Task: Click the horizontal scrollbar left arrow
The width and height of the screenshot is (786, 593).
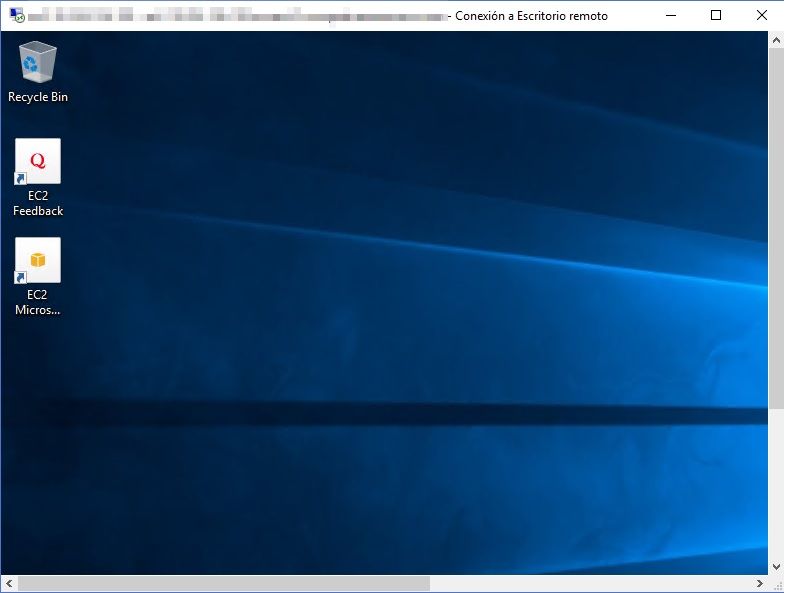Action: [9, 583]
